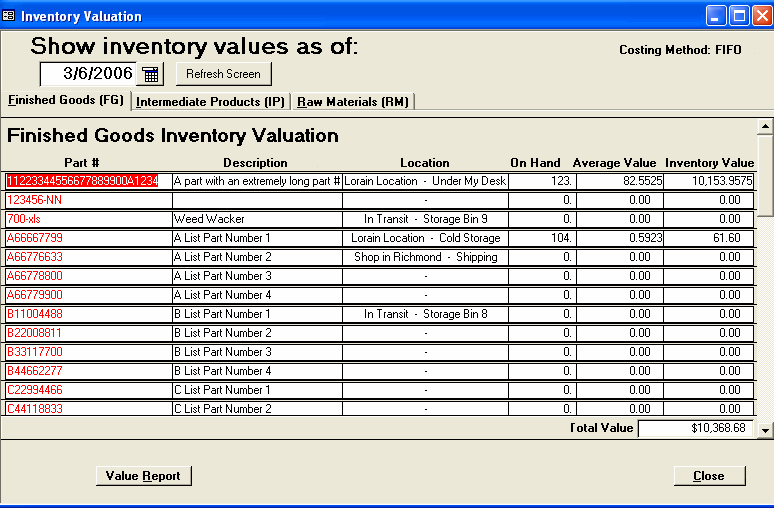Select the Finished Goods (FG) tab
Viewport: 774px width, 508px height.
[x=66, y=101]
